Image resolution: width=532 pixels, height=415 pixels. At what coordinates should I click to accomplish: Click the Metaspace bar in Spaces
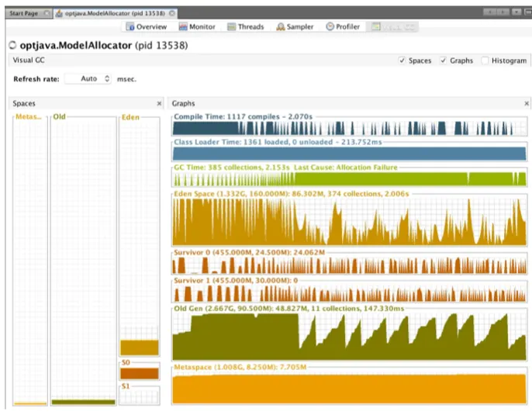[30, 403]
